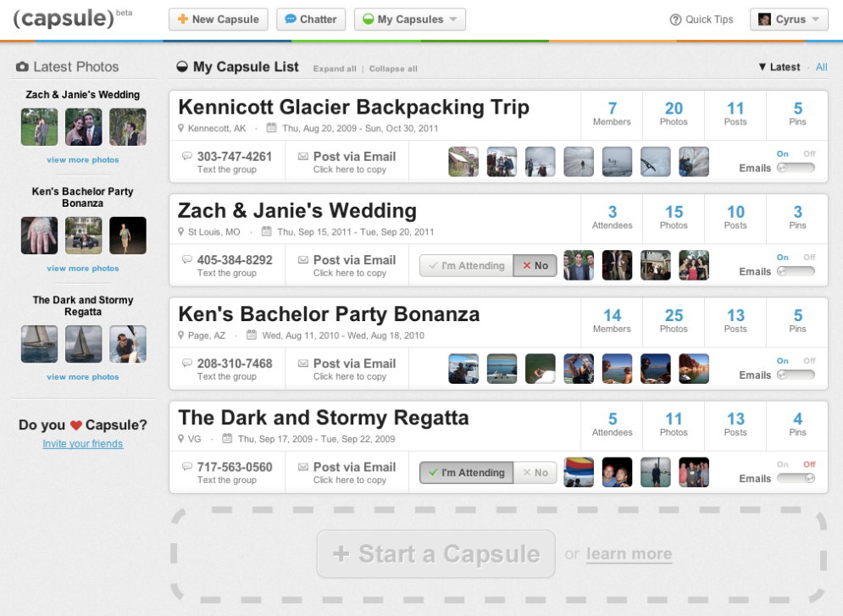Viewport: 843px width, 616px height.
Task: Open the My Capsules dropdown
Action: 409,19
